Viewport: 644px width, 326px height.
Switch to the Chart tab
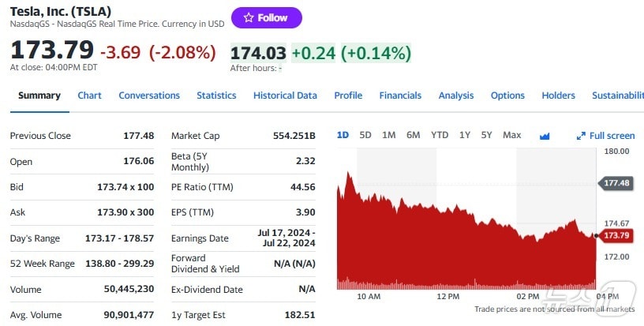coord(89,96)
